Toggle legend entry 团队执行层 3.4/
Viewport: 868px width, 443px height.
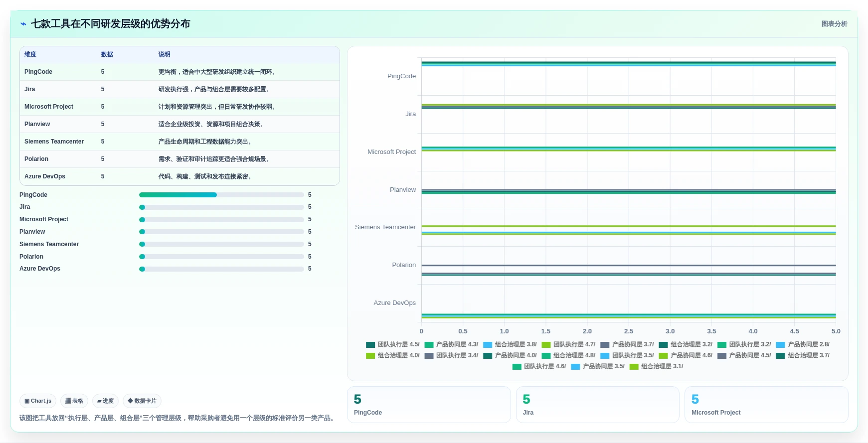[451, 355]
